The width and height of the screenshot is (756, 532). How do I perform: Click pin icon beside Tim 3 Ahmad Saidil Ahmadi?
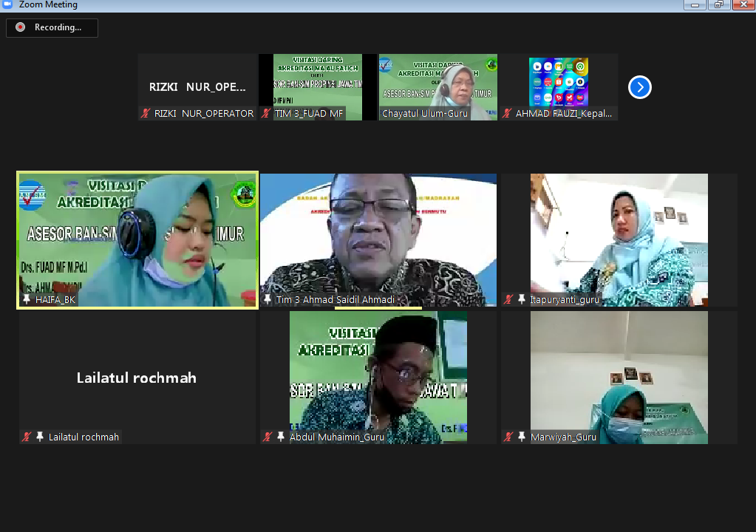tap(268, 299)
